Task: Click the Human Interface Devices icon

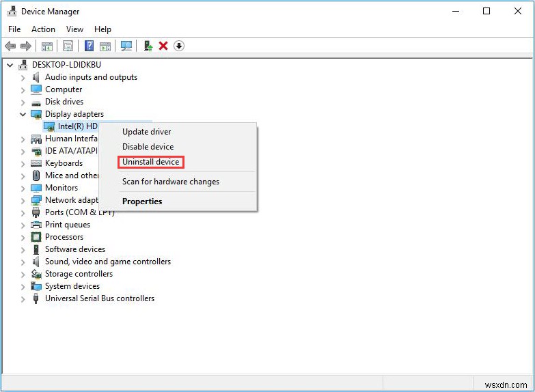Action: tap(36, 139)
